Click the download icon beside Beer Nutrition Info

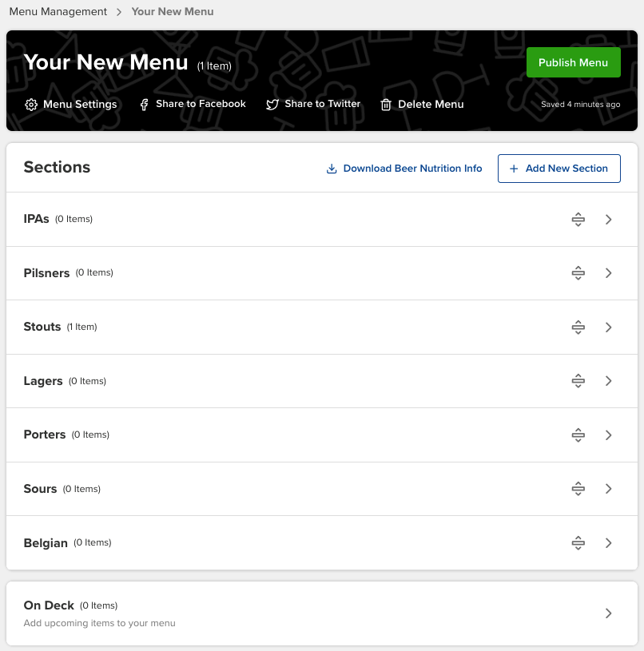(x=332, y=169)
